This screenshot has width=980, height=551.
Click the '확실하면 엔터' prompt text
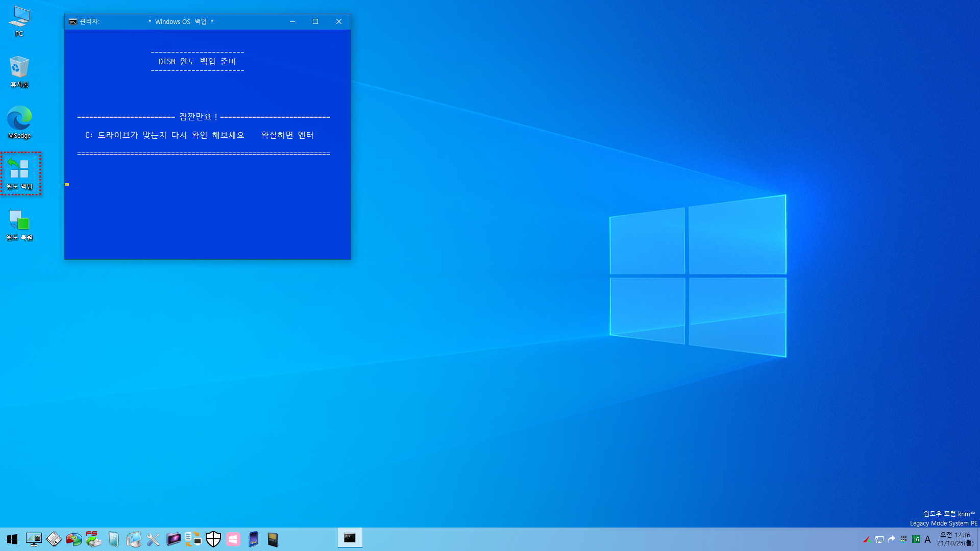287,135
